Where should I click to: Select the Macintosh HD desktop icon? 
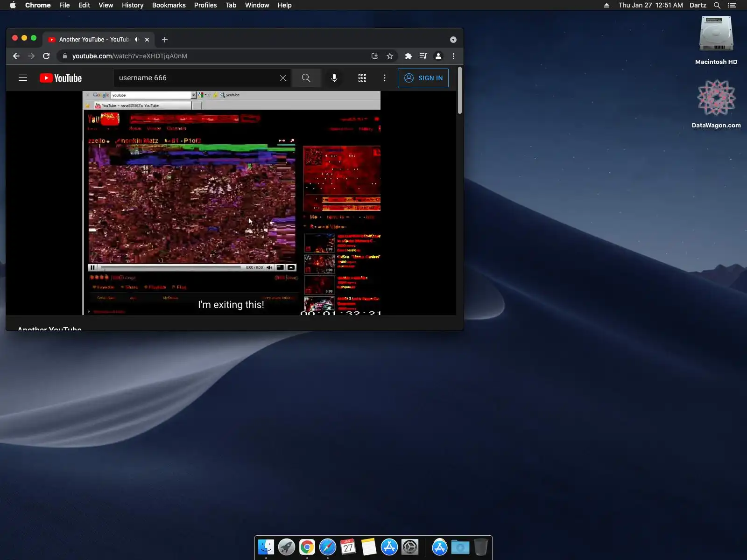coord(716,40)
